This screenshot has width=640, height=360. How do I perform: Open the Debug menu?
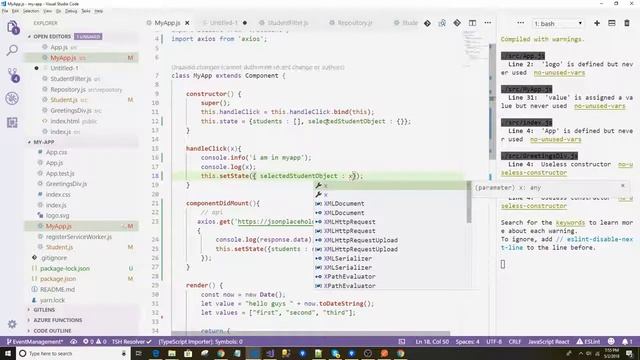click(71, 11)
